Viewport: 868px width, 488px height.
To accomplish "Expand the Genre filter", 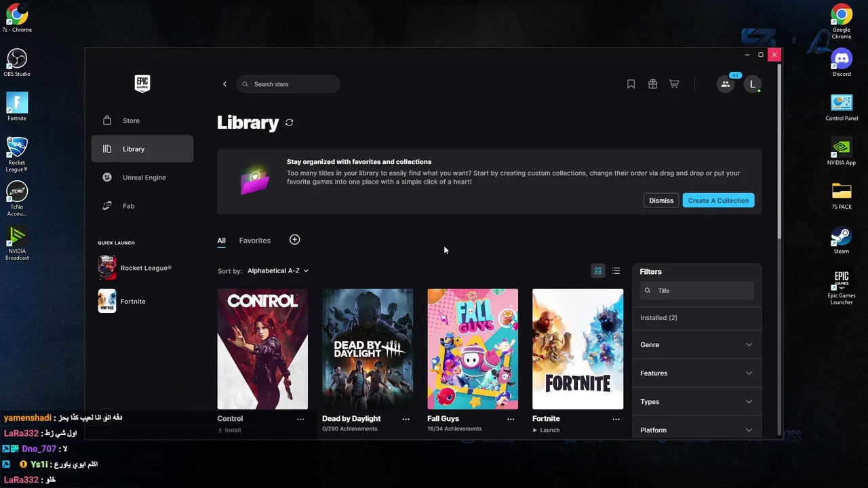I will [x=696, y=345].
